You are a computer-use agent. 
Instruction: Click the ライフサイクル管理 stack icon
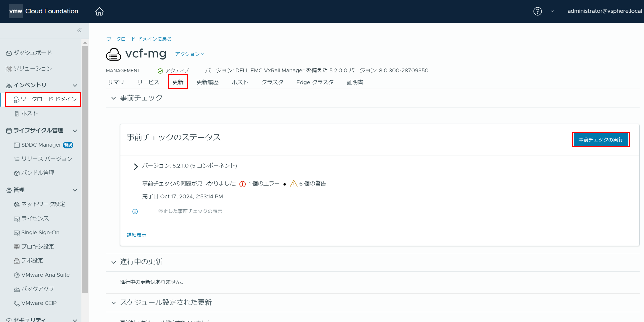coord(9,131)
